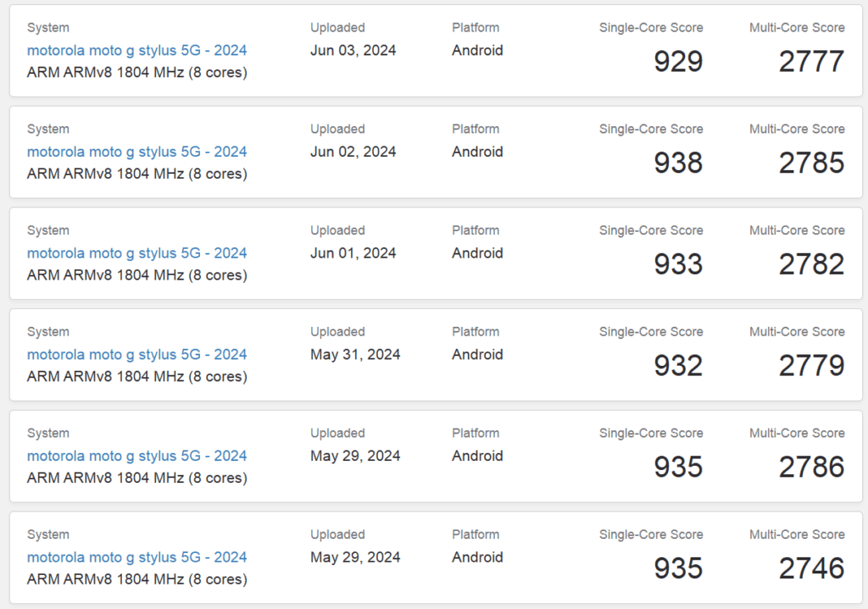Image resolution: width=868 pixels, height=609 pixels.
Task: Click the multi-core score 2785
Action: (x=811, y=163)
